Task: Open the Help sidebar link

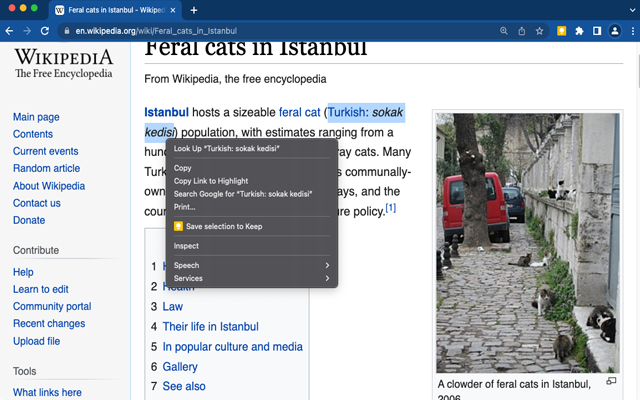Action: pyautogui.click(x=23, y=272)
